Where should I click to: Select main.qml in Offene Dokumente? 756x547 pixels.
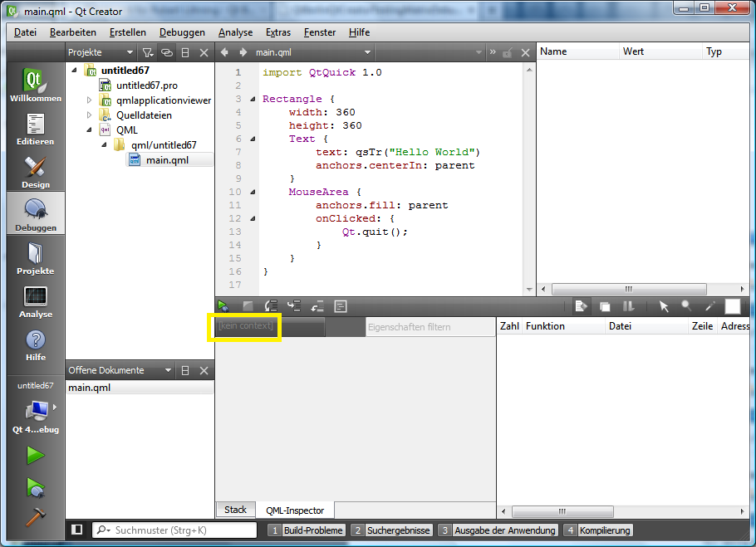pos(89,388)
